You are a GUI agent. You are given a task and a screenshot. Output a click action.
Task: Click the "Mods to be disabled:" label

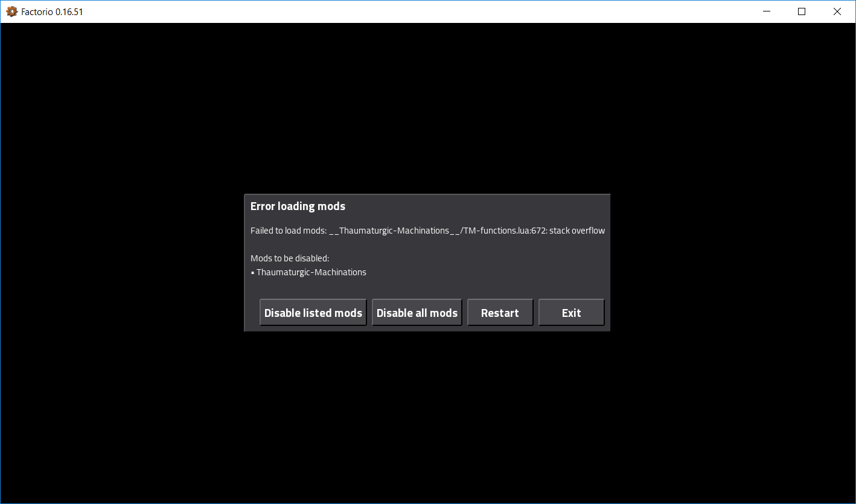[289, 258]
